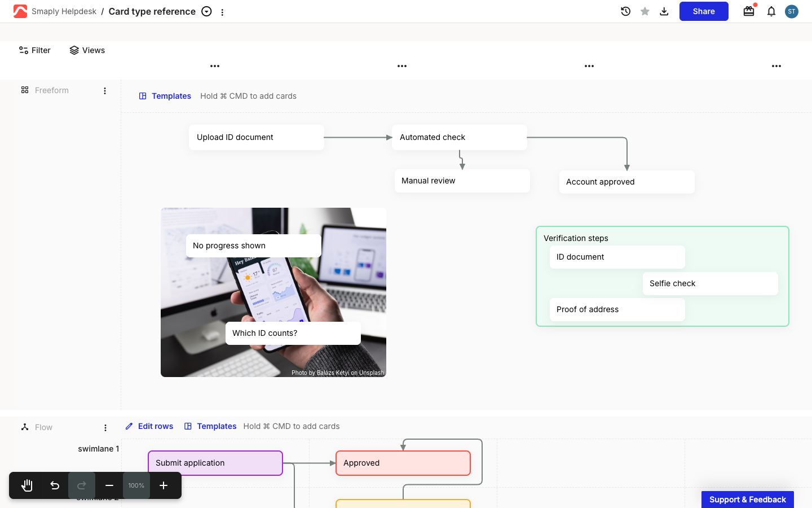
Task: Click the Smaply logo icon
Action: (20, 11)
